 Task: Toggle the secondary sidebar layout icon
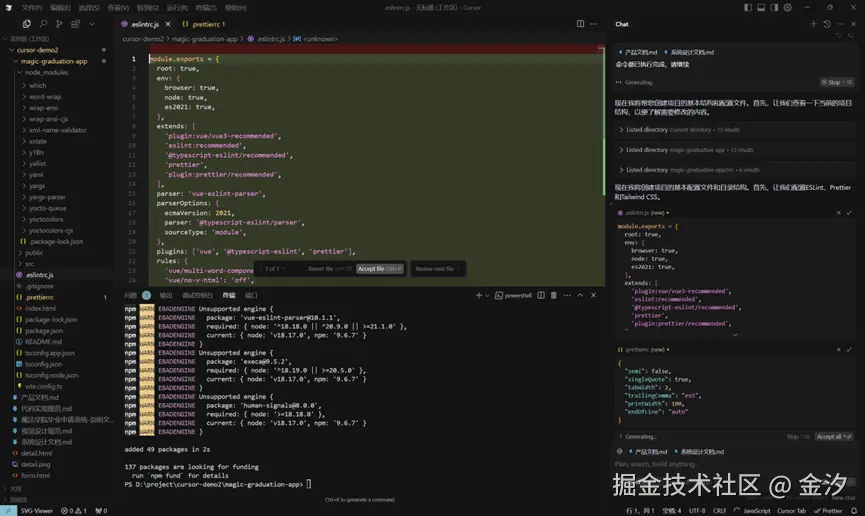pyautogui.click(x=774, y=7)
